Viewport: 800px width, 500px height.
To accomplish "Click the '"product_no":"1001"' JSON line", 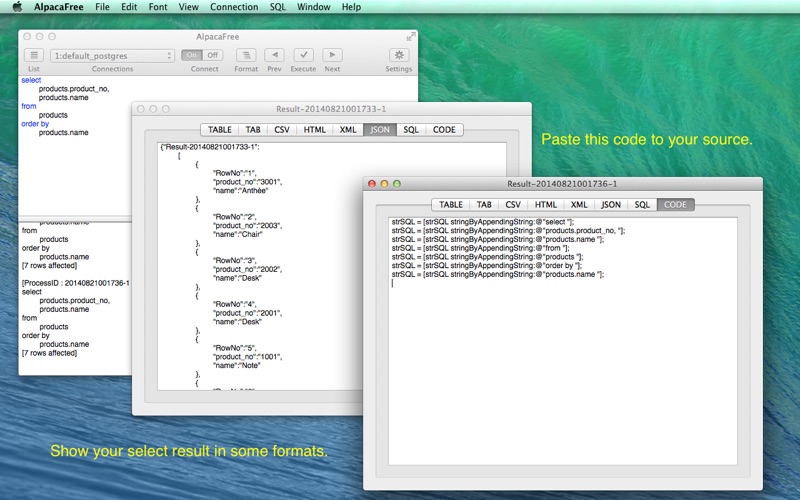I will click(x=247, y=357).
